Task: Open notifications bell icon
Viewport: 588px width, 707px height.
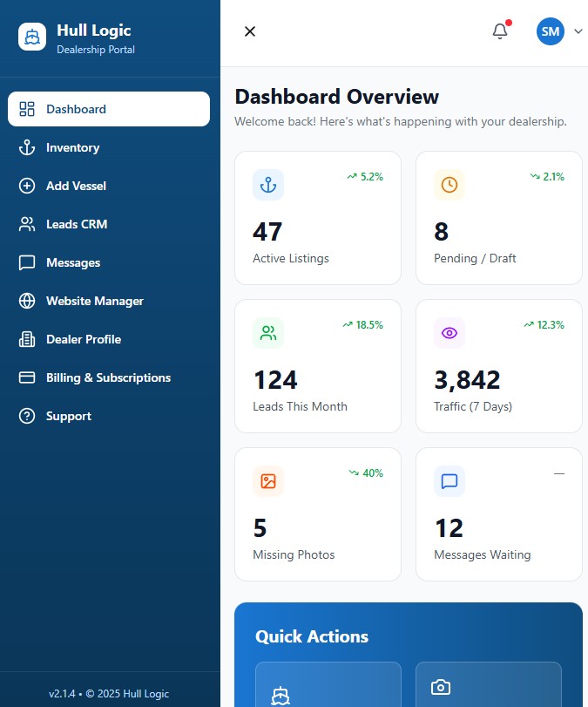Action: tap(500, 31)
